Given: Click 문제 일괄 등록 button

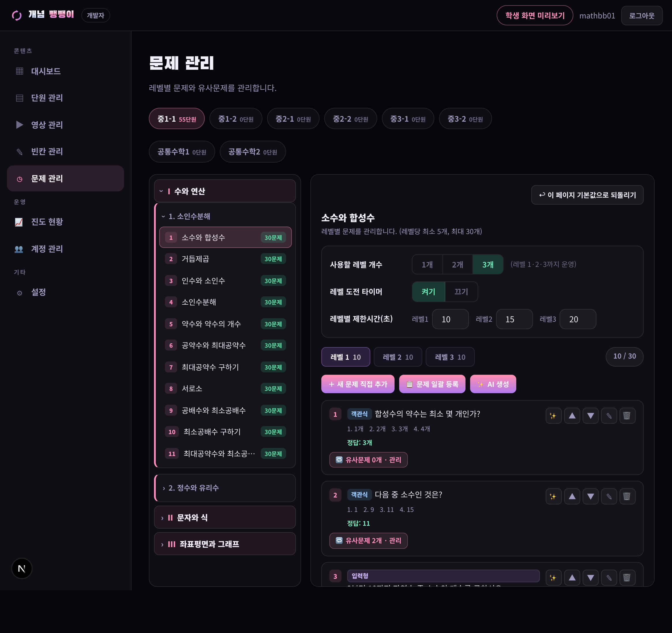Looking at the screenshot, I should coord(432,384).
